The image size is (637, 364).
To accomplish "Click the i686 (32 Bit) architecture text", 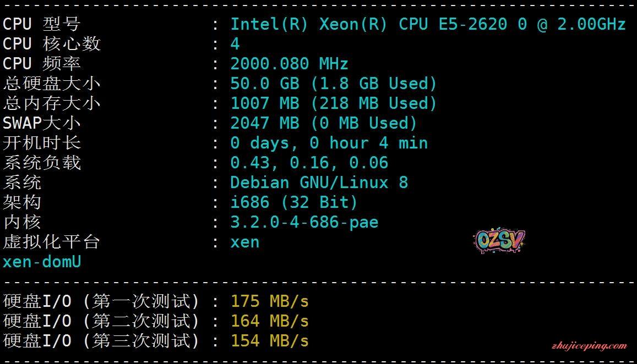I will click(294, 202).
